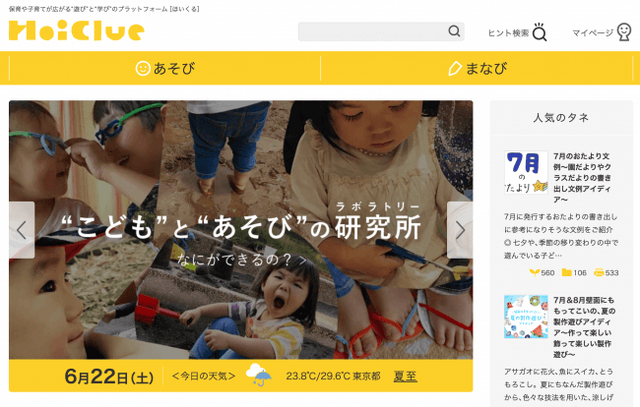Click the magnifier icon in search box

[x=454, y=31]
